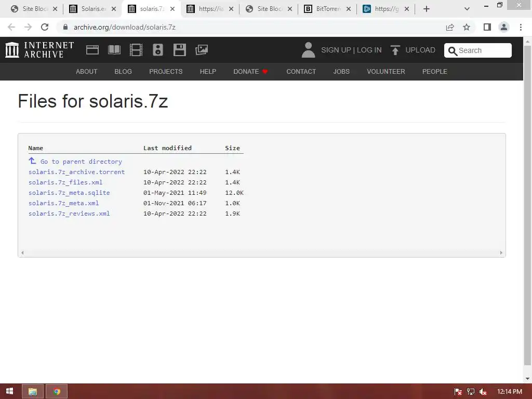Click the browser back arrow
This screenshot has height=399, width=532.
[11, 27]
